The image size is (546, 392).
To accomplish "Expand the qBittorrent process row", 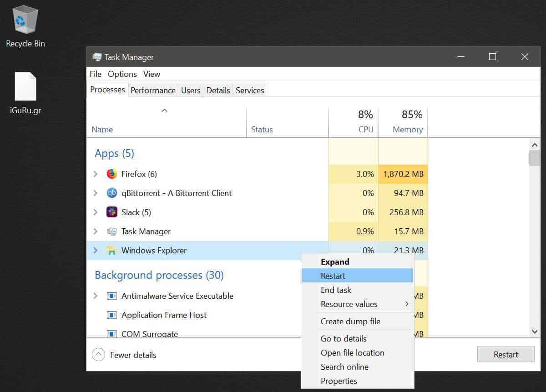I will click(x=96, y=193).
